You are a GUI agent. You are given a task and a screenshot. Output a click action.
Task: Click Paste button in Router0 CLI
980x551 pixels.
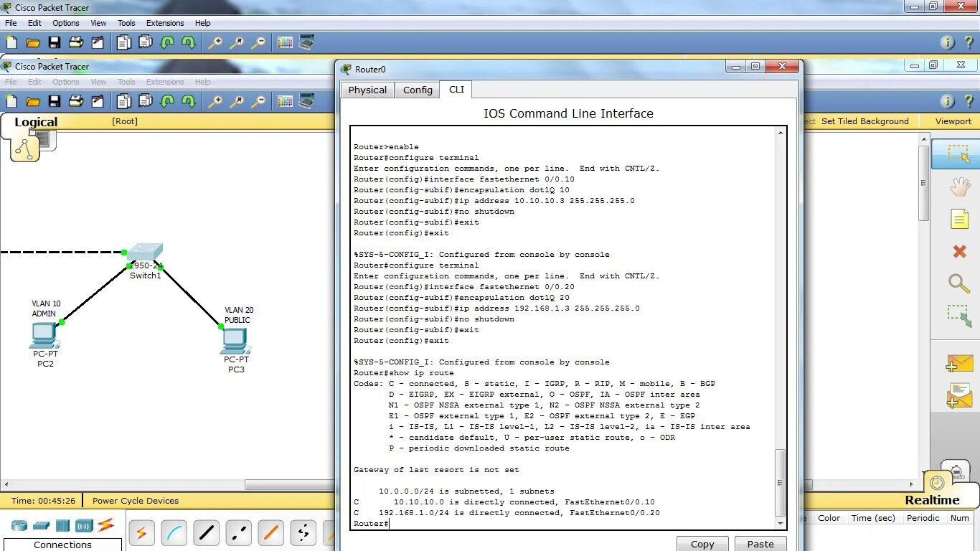tap(760, 544)
